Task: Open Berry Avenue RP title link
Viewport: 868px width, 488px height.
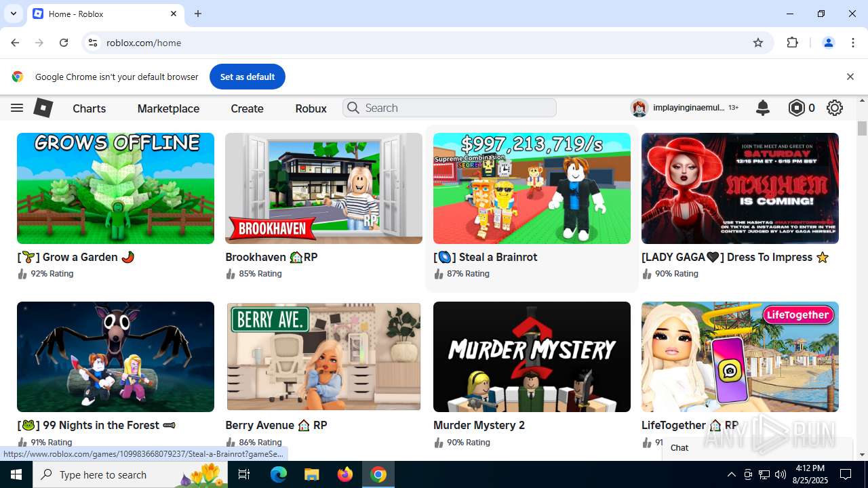Action: (276, 426)
